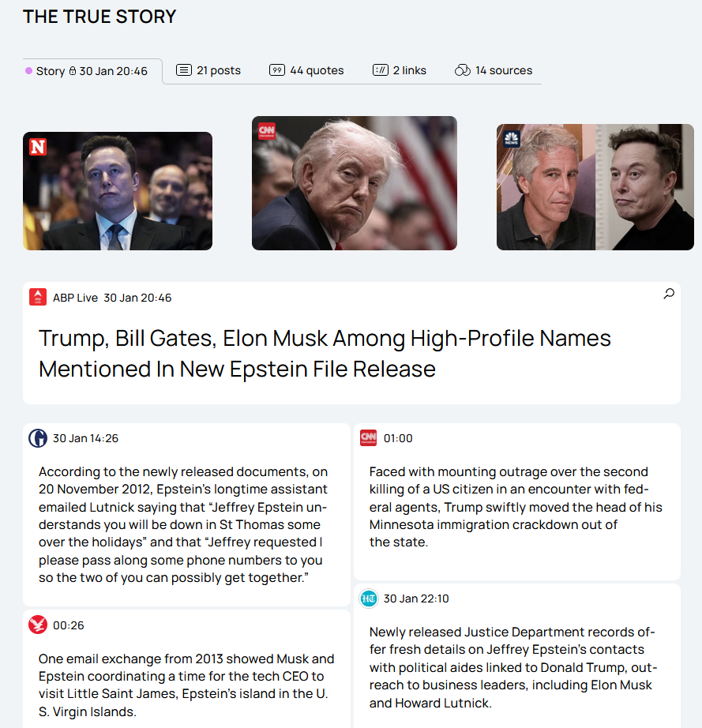Click the link icon beside 2 links
Viewport: 702px width, 728px height.
click(x=381, y=70)
